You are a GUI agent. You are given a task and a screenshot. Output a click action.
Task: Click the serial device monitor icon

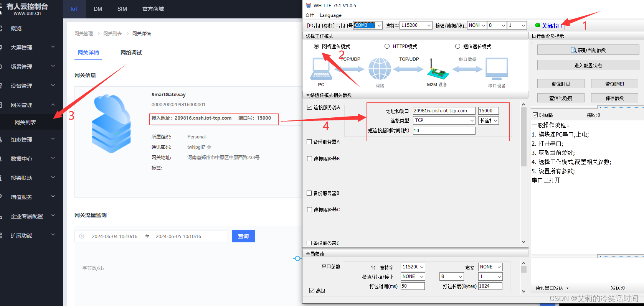click(497, 69)
